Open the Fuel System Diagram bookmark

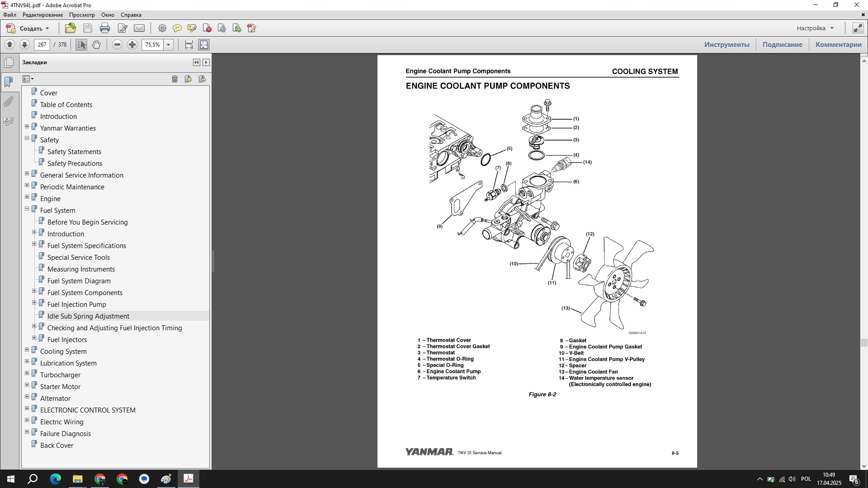(x=79, y=281)
